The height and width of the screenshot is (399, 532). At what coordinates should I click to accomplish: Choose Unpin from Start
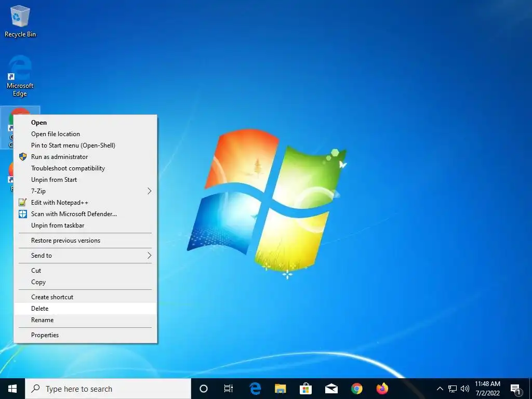click(85, 180)
